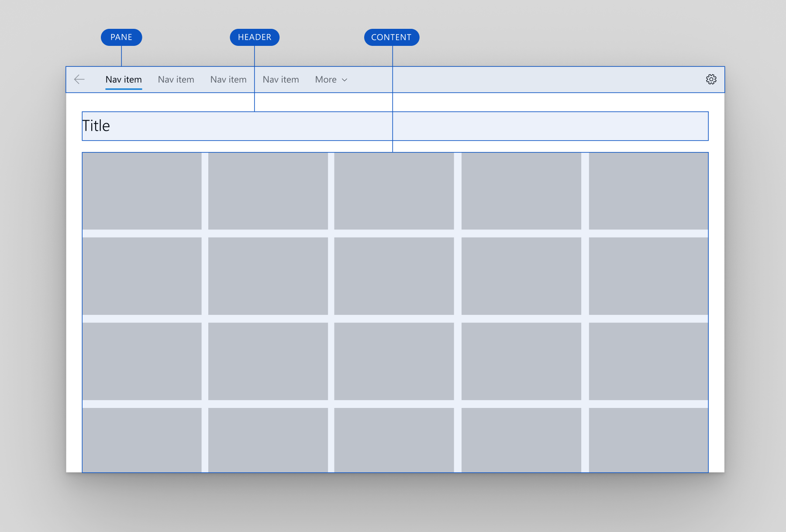Click the third Nav item link

coord(228,79)
